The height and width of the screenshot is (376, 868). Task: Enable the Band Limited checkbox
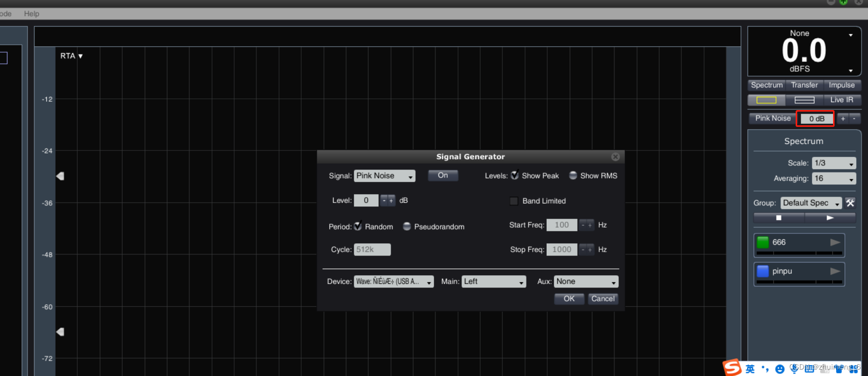(514, 201)
